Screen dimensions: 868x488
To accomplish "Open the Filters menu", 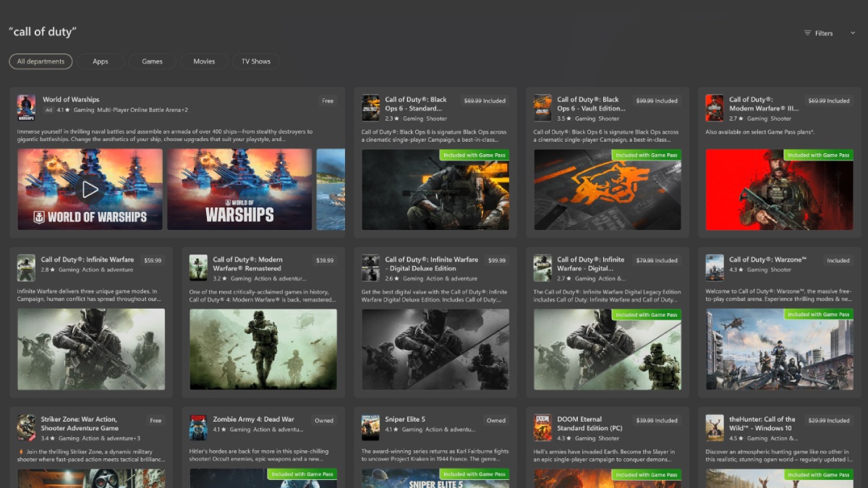I will [819, 33].
